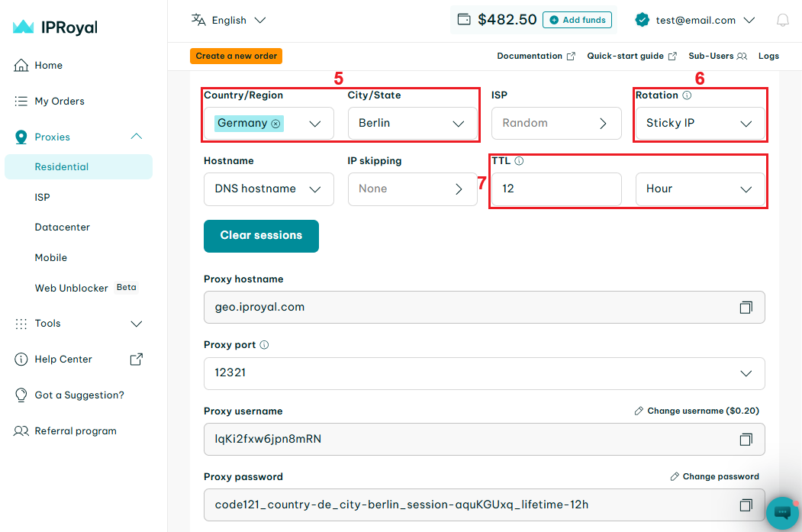
Task: Go to Home in sidebar
Action: tap(49, 66)
